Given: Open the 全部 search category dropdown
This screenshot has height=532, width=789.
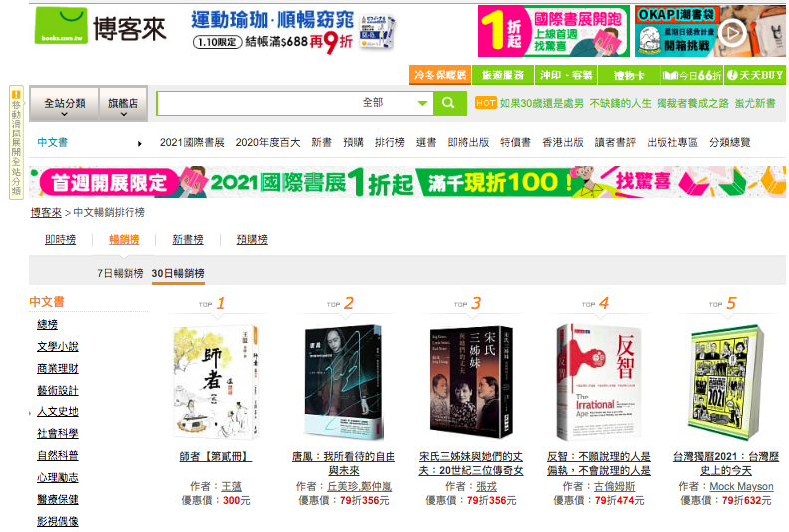Looking at the screenshot, I should click(394, 103).
